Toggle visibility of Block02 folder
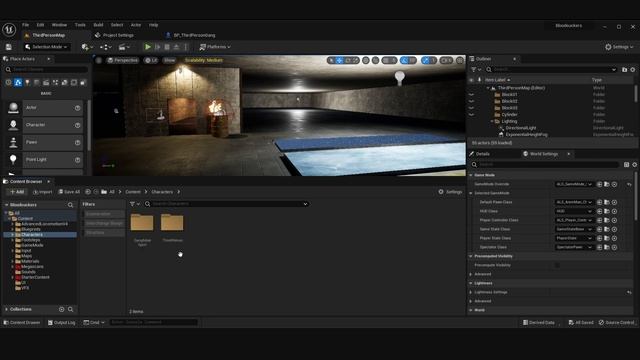The width and height of the screenshot is (640, 360). pyautogui.click(x=471, y=101)
